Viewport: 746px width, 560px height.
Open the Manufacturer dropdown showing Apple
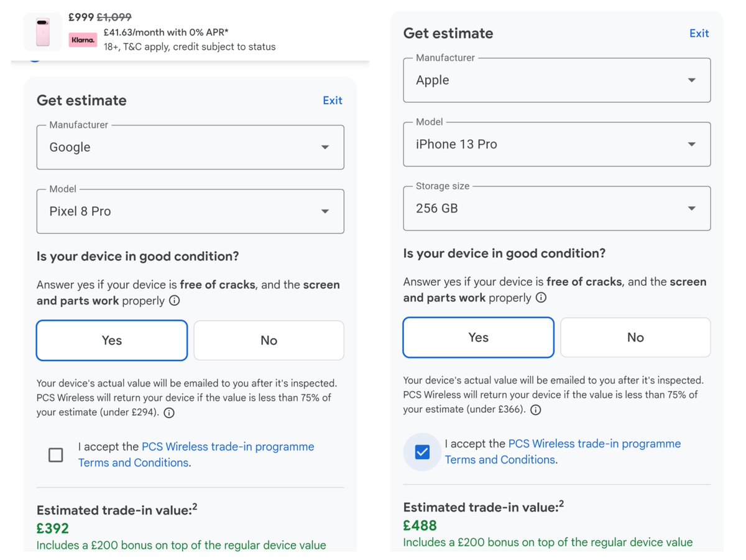click(x=557, y=80)
